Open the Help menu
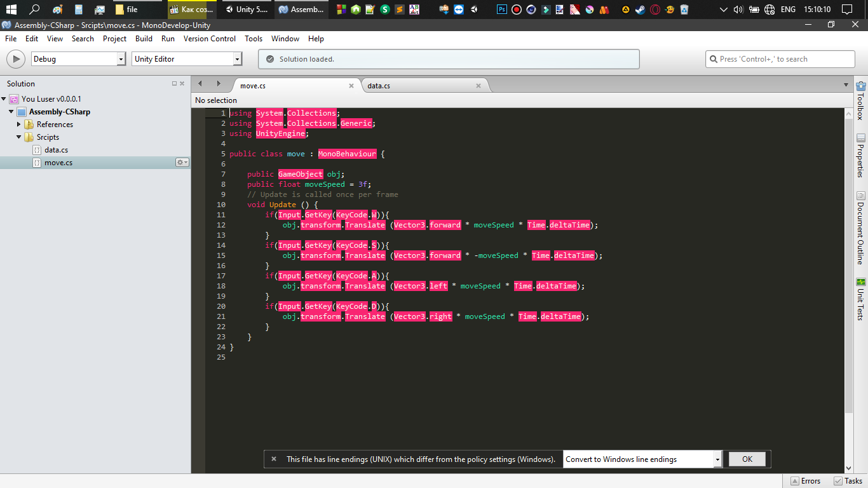The width and height of the screenshot is (868, 488). (316, 39)
